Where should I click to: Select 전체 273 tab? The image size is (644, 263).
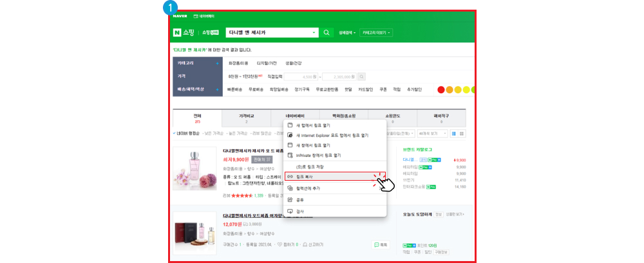(197, 118)
